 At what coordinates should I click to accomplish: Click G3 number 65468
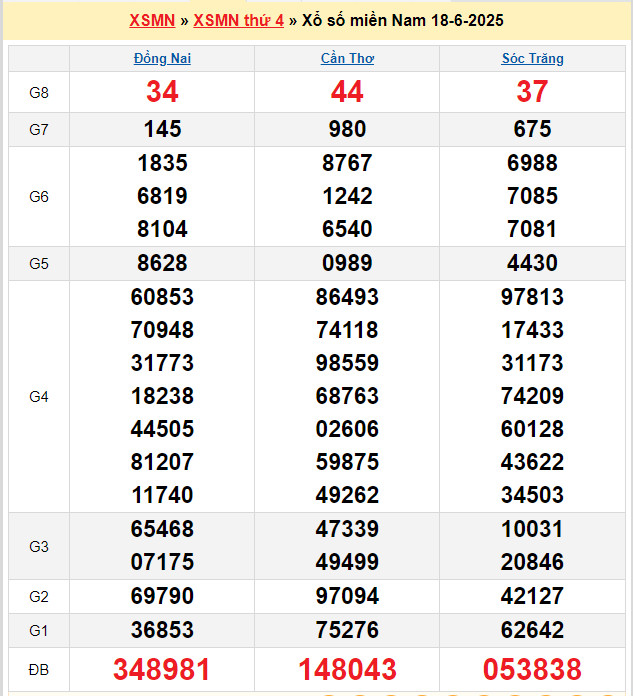pos(162,529)
